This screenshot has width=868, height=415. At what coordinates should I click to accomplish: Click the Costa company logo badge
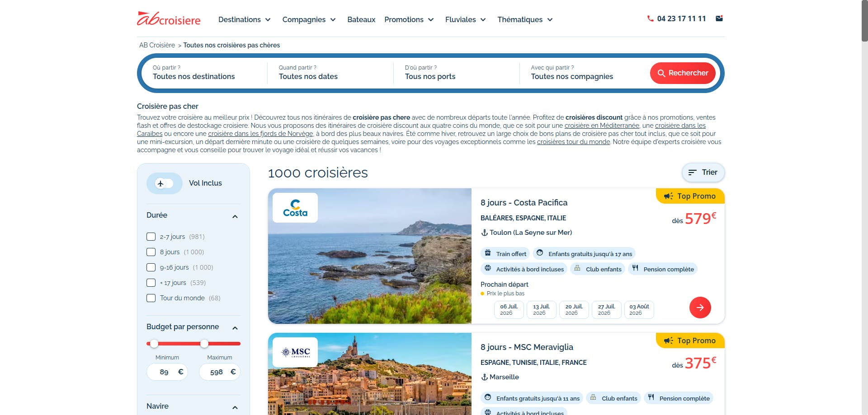295,208
